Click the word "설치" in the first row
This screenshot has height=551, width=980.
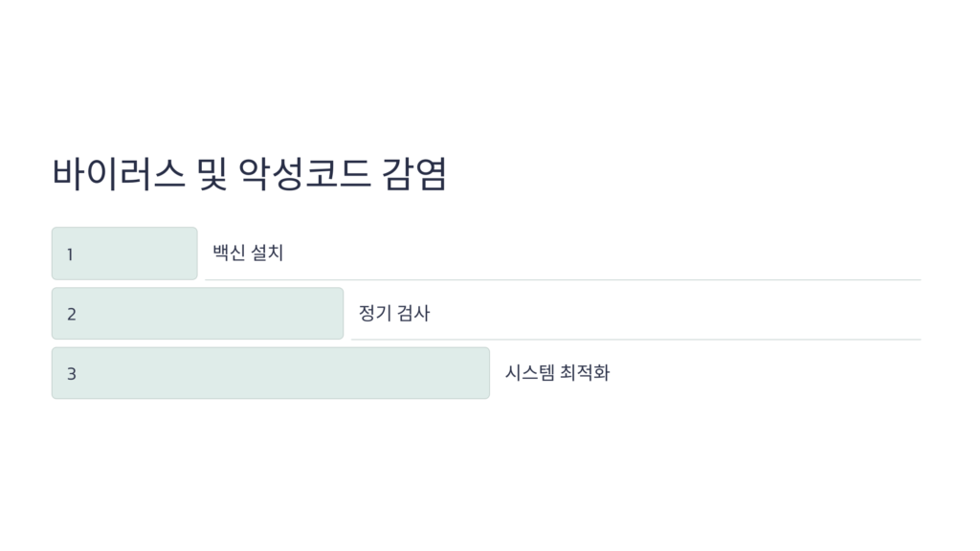click(x=267, y=253)
